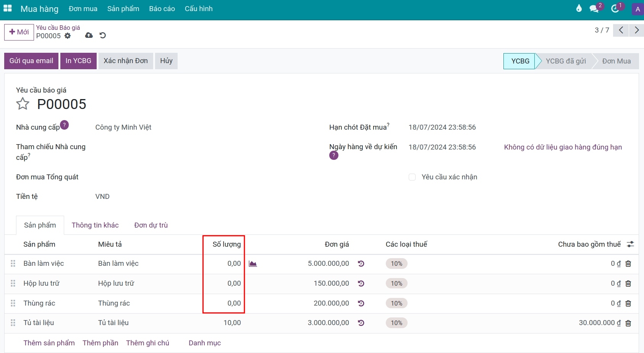Show help tooltip for Ngày hàng về dự kiến

coord(334,155)
